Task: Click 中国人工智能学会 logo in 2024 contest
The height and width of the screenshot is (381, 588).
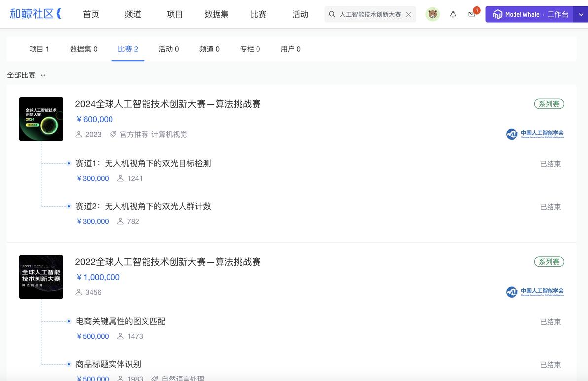Action: click(535, 134)
